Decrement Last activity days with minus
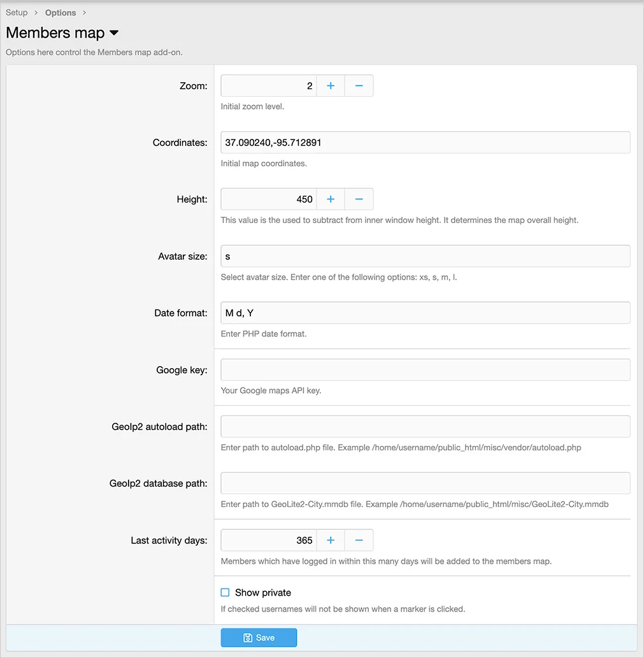This screenshot has width=644, height=658. coord(359,540)
